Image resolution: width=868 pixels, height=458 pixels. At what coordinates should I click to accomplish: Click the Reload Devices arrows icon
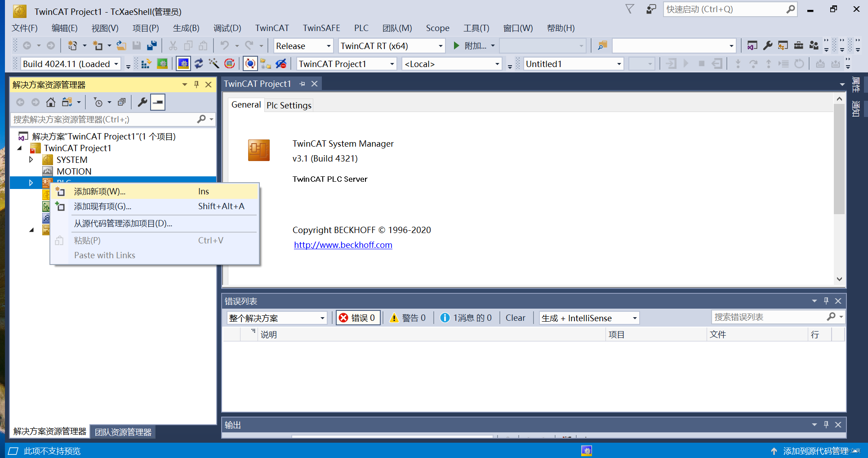[x=199, y=64]
